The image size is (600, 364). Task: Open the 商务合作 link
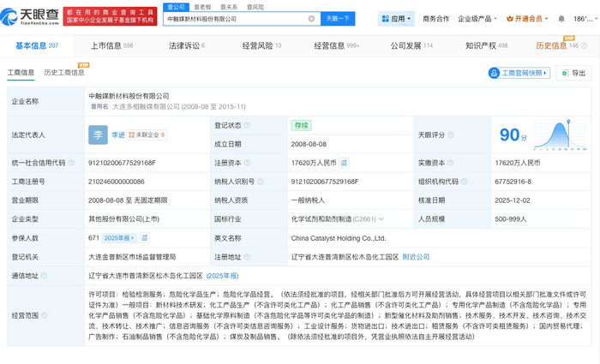(x=435, y=19)
